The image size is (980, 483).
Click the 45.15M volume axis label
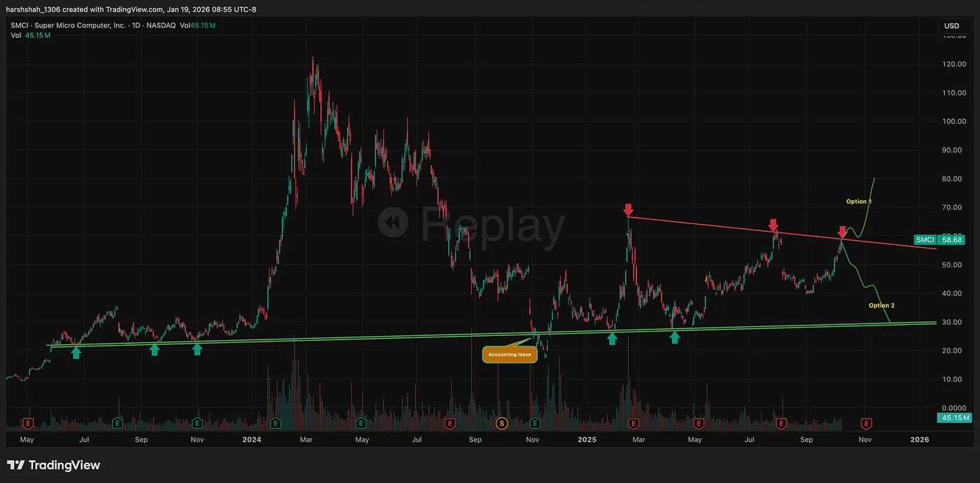(x=953, y=418)
